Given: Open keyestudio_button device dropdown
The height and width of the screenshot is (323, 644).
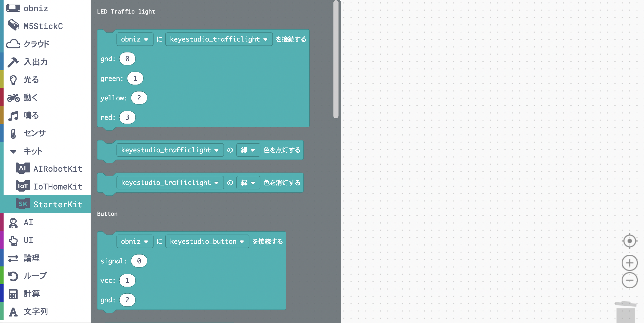Looking at the screenshot, I should 207,241.
